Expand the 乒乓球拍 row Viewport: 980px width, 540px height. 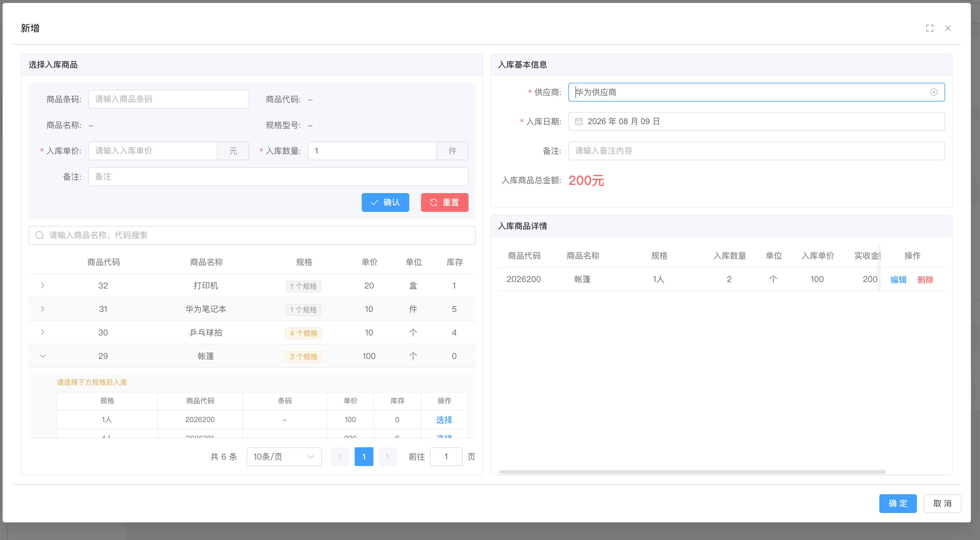[x=43, y=333]
